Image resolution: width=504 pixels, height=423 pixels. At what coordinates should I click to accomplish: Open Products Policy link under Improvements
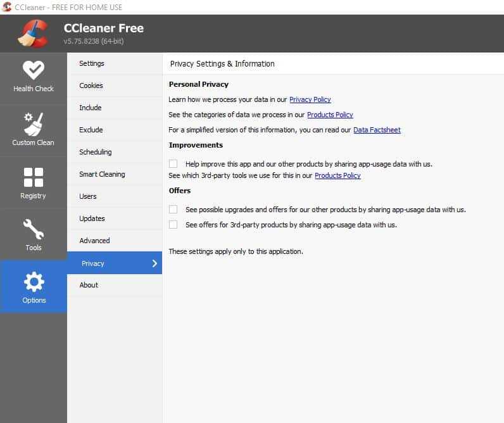point(337,175)
